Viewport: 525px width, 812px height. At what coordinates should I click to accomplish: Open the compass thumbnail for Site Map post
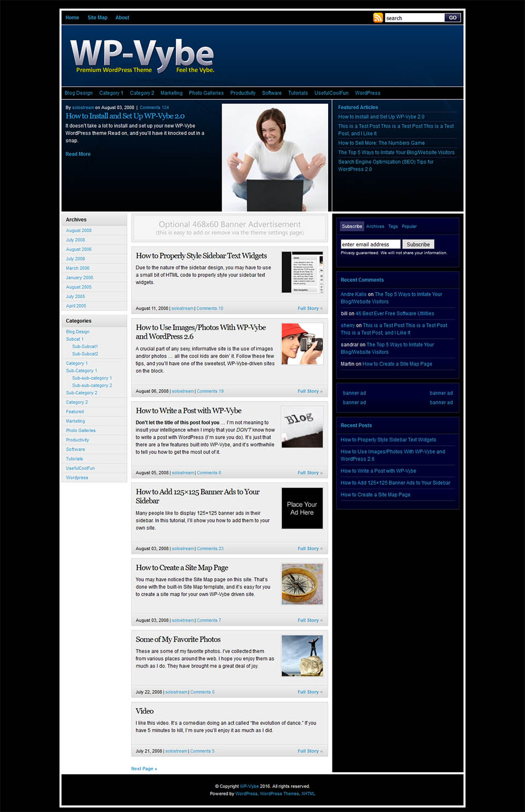click(x=302, y=584)
